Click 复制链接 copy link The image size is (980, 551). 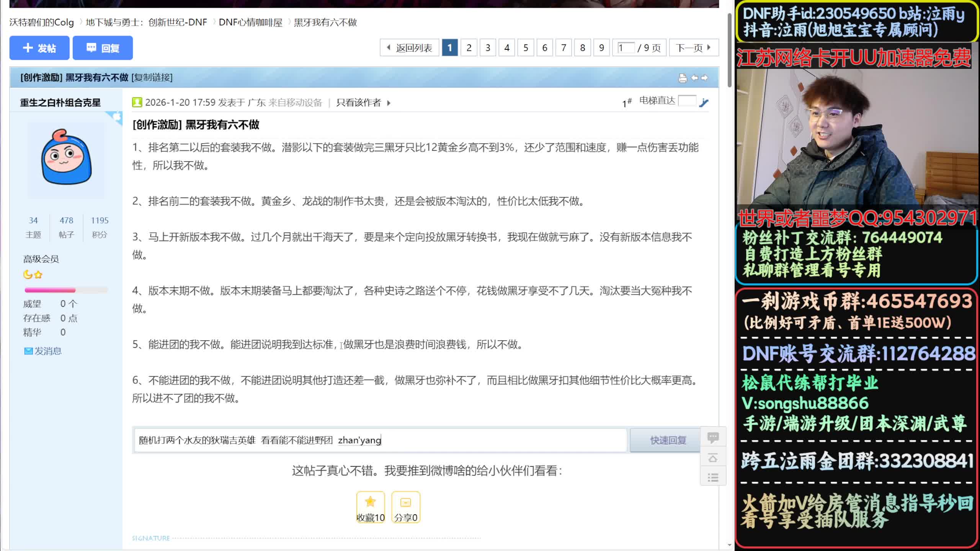point(152,78)
